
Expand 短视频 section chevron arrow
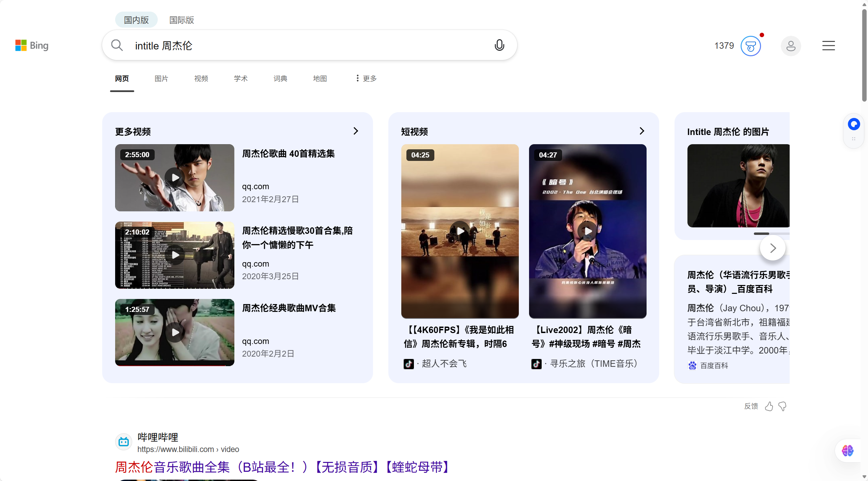(x=642, y=131)
